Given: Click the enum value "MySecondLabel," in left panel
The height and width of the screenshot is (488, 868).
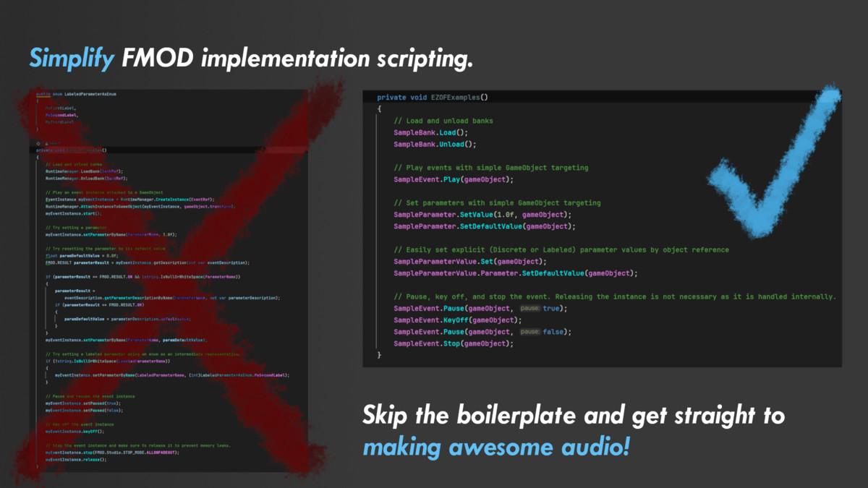Looking at the screenshot, I should coord(62,115).
